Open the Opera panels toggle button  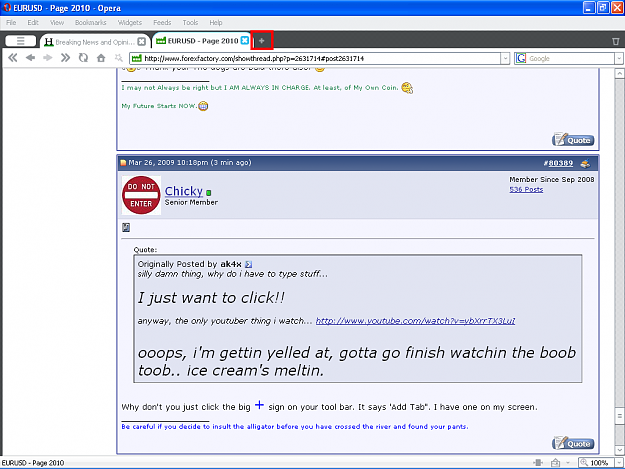pyautogui.click(x=20, y=41)
